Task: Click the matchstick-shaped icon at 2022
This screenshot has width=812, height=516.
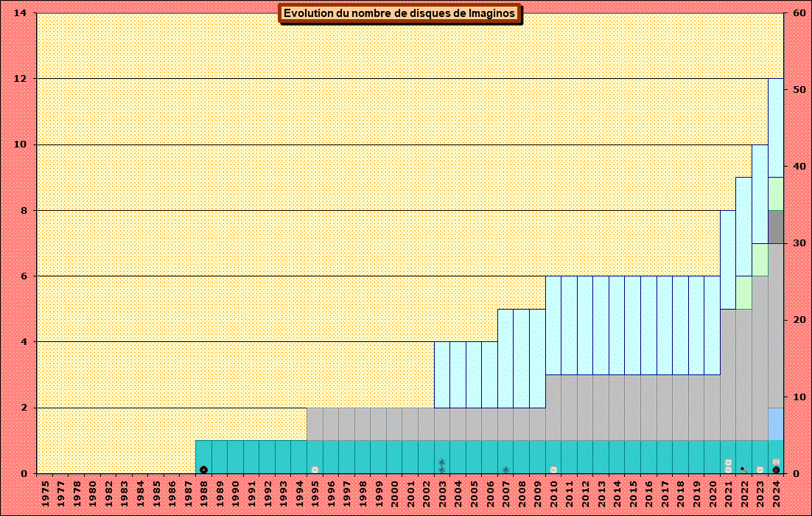Action: [743, 470]
